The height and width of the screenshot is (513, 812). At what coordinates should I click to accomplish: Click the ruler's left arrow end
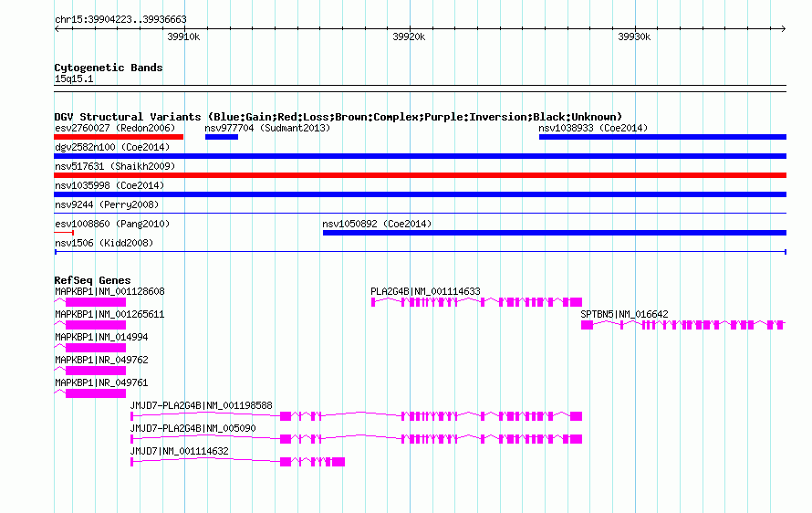(57, 29)
